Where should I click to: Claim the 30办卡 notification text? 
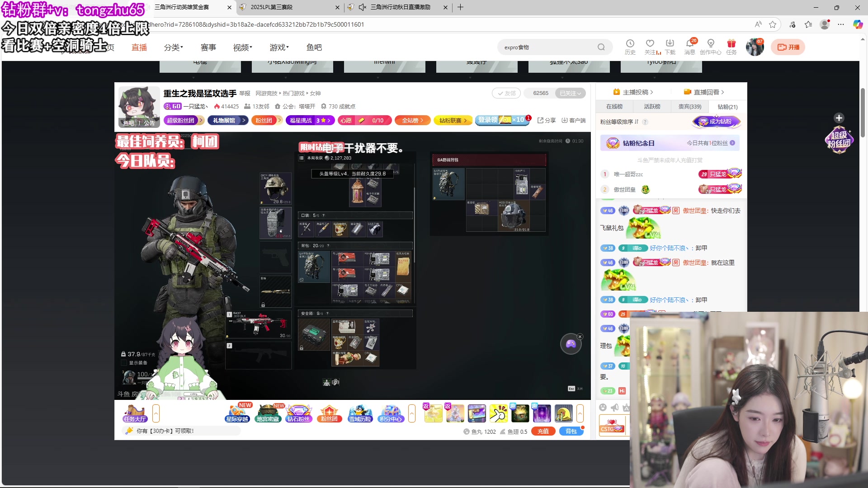pyautogui.click(x=165, y=431)
